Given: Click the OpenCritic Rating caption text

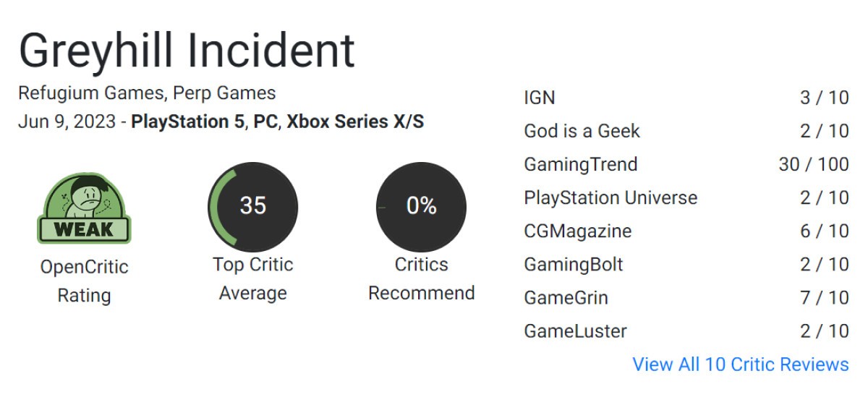Looking at the screenshot, I should point(84,281).
